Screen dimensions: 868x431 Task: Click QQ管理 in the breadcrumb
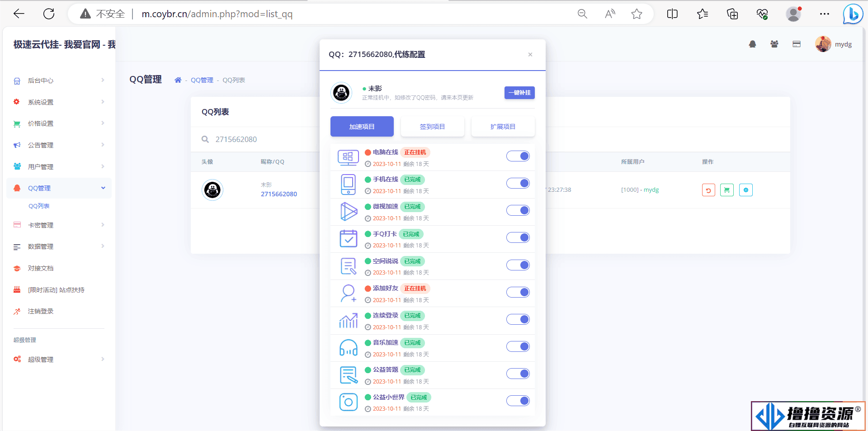point(202,80)
